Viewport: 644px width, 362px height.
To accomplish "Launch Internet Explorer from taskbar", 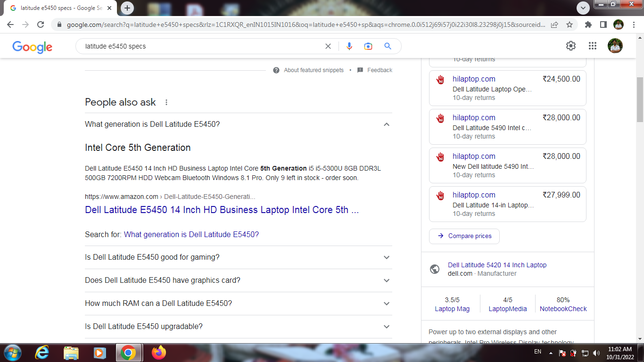I will pos(42,353).
